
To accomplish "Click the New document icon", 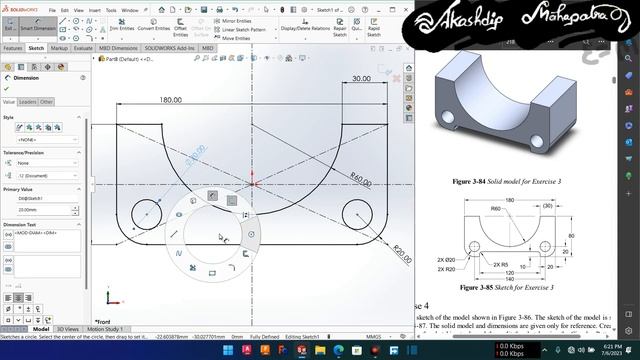I will click(173, 9).
